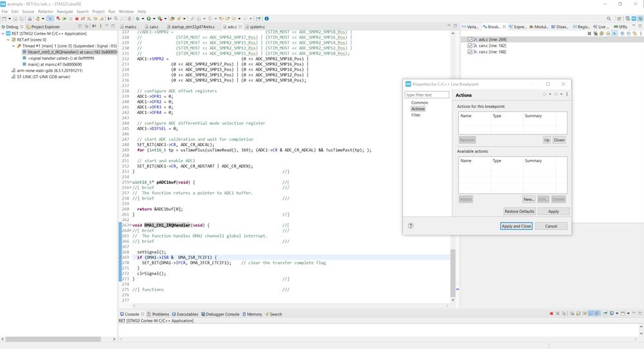Open the Memory tab

coord(252,314)
